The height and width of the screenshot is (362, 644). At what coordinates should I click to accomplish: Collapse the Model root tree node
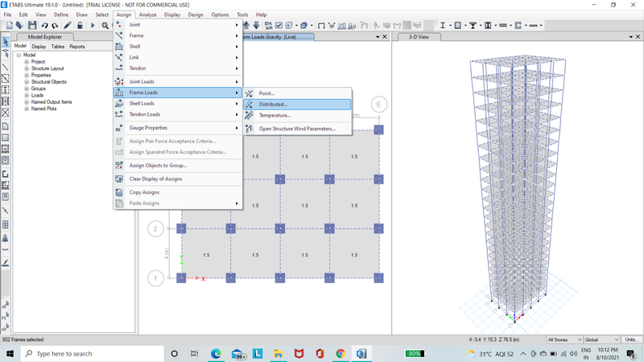pyautogui.click(x=19, y=55)
